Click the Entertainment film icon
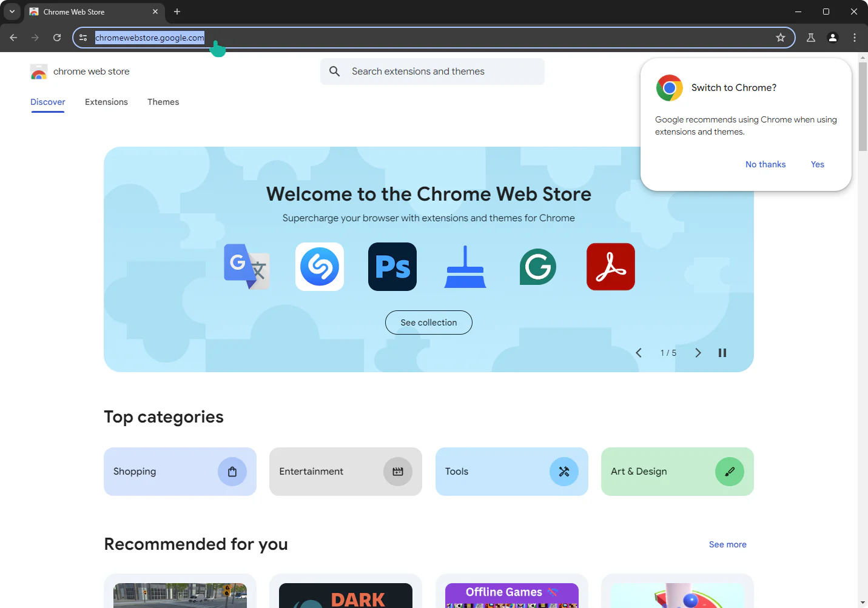 click(x=398, y=472)
